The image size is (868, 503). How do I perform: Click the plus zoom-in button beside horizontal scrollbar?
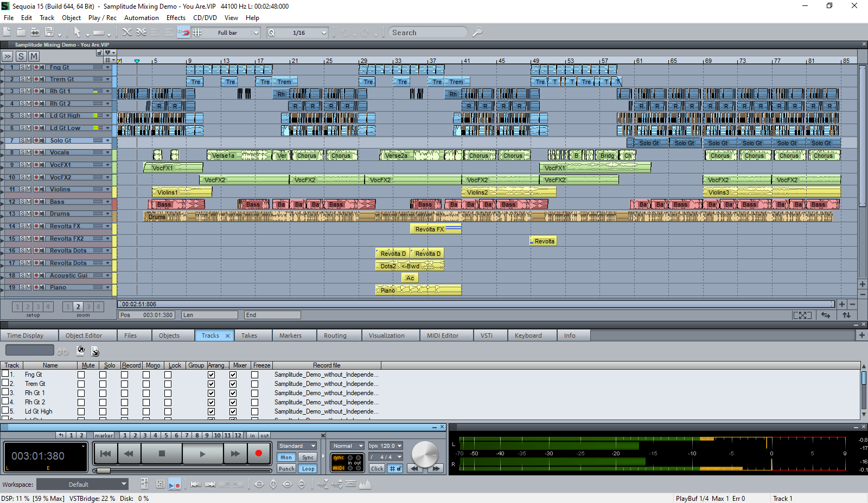pos(842,304)
